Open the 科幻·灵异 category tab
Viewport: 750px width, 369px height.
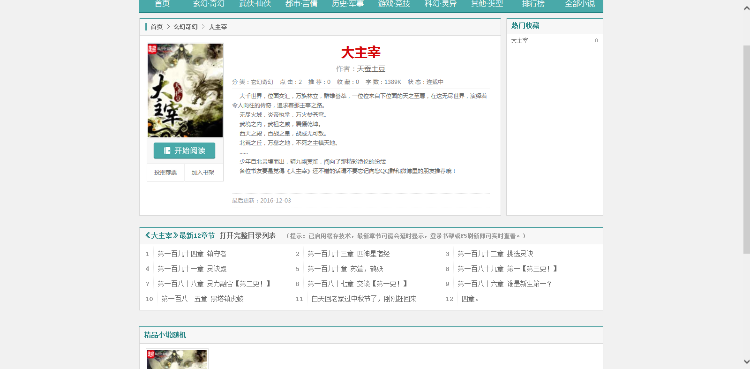tap(441, 4)
